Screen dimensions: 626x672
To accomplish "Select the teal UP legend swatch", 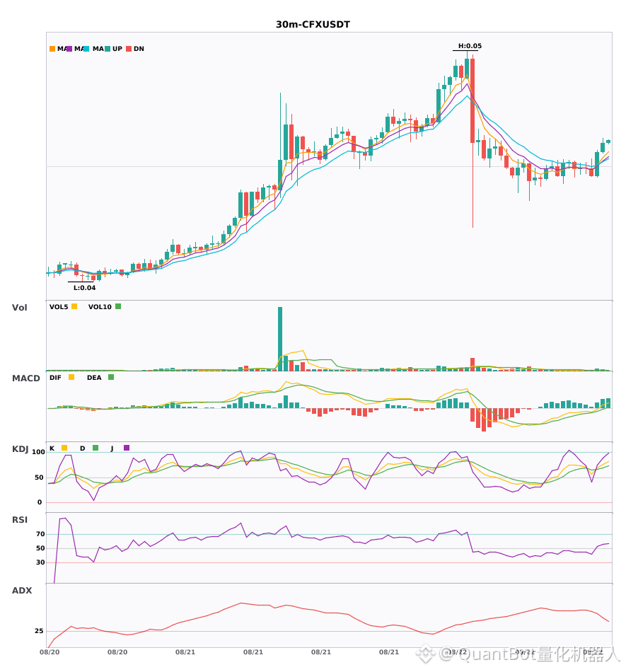I will (108, 49).
